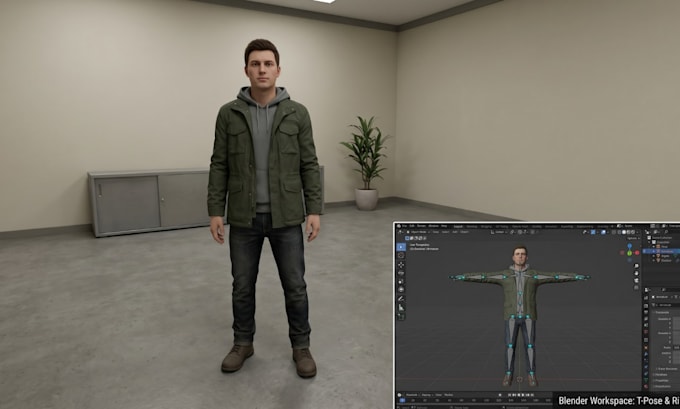Click the Blender logo menu icon
Image resolution: width=680 pixels, height=409 pixels.
[399, 226]
